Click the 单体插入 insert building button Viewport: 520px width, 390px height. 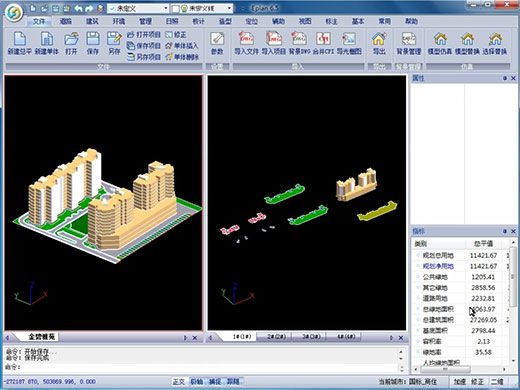click(182, 46)
